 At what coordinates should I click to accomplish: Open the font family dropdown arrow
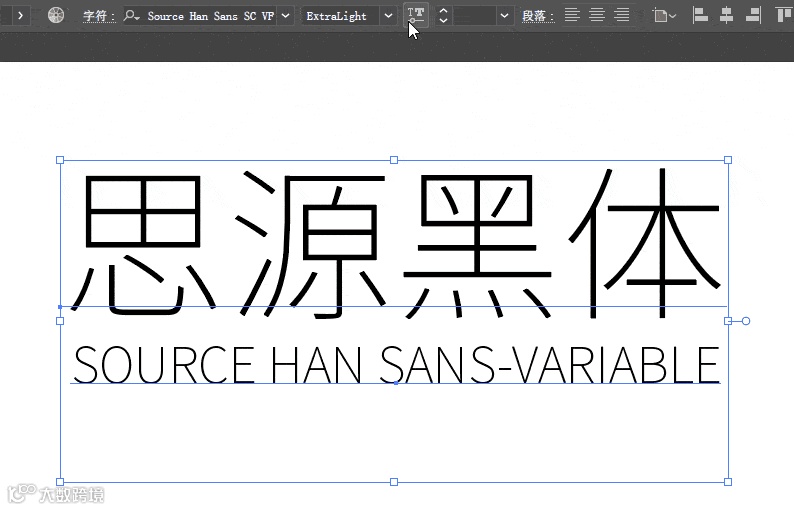[x=286, y=16]
